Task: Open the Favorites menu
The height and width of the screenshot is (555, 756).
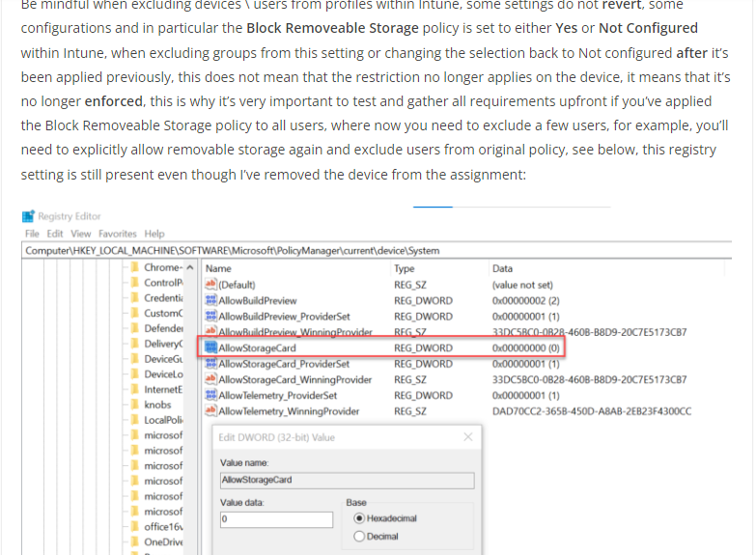Action: [118, 234]
